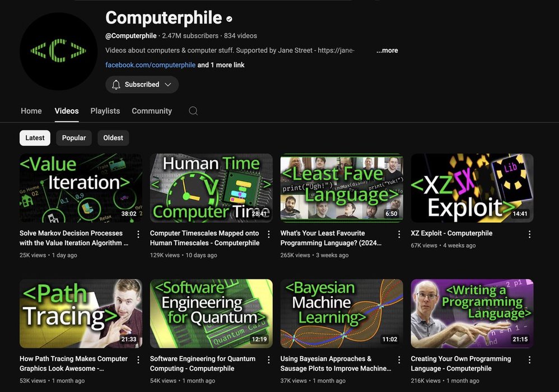Expand channel description with ...more
The image size is (559, 392).
[x=387, y=50]
